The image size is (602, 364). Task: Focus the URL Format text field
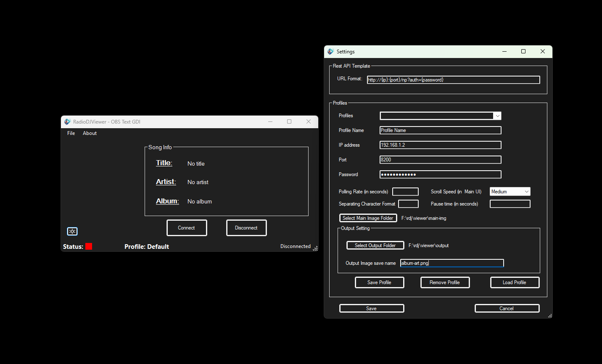[453, 80]
